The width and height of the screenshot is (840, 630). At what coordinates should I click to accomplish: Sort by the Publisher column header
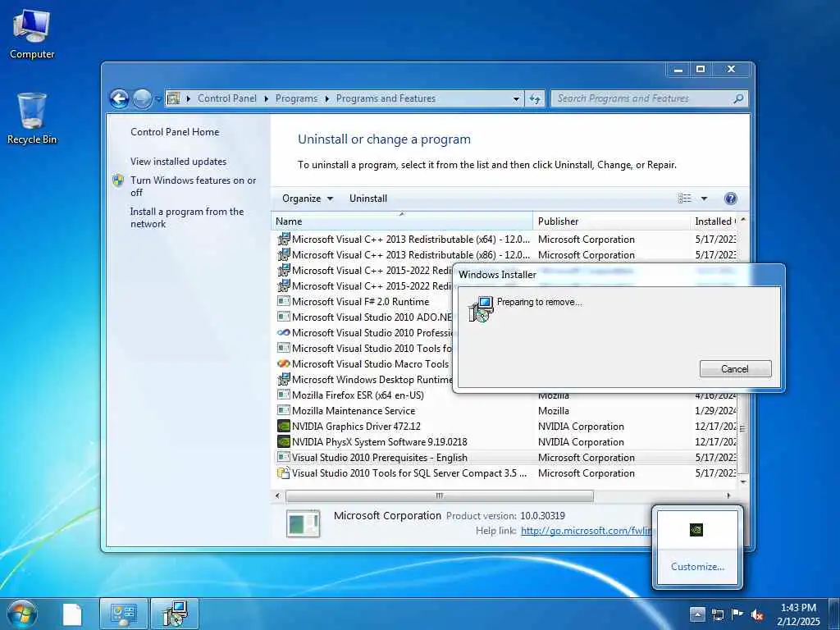coord(612,221)
